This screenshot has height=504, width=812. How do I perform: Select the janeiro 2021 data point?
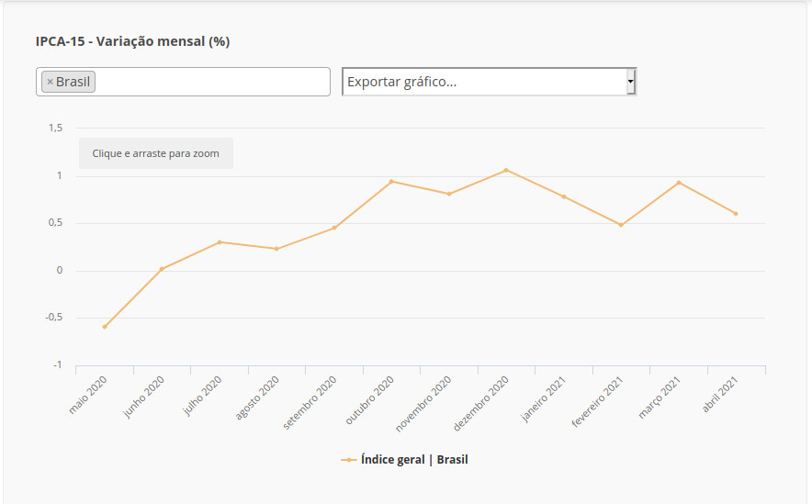point(564,196)
